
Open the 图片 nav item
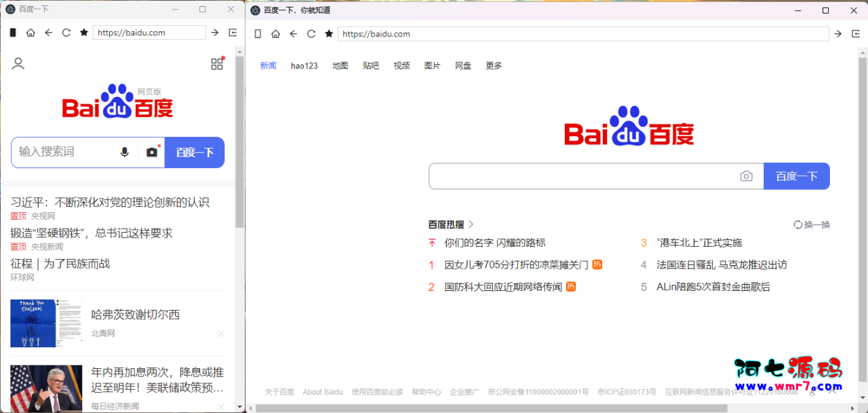click(x=432, y=66)
